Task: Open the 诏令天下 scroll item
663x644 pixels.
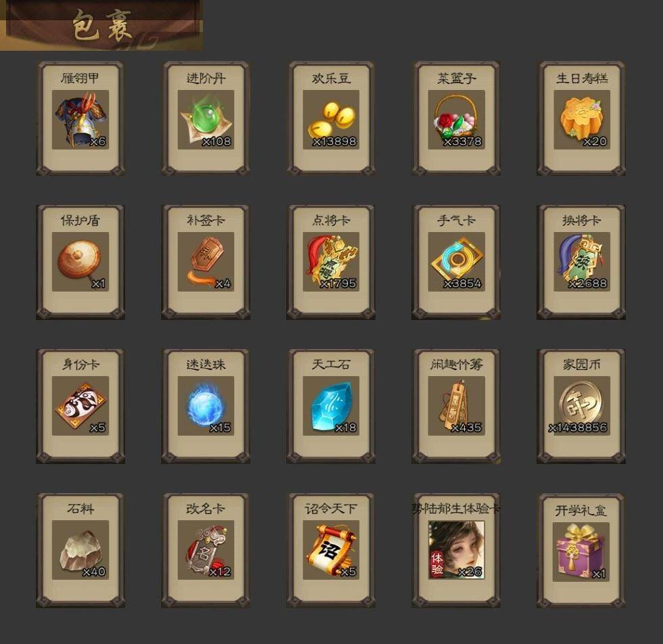Action: 331,550
